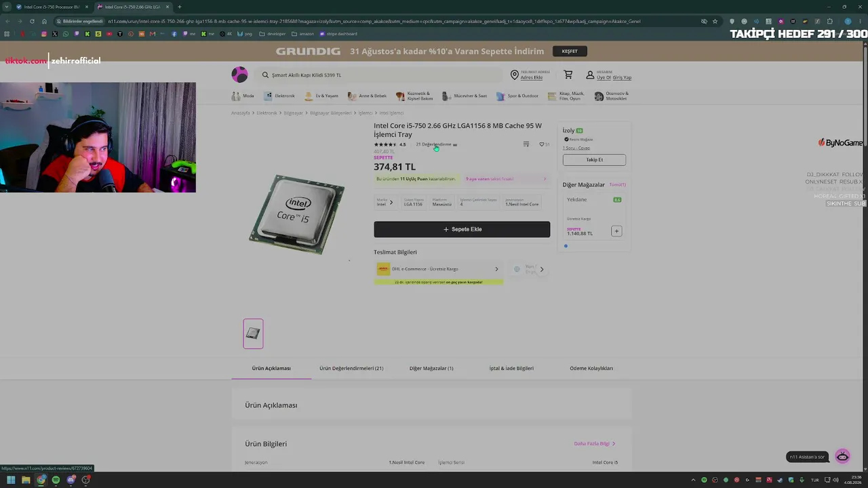Image resolution: width=868 pixels, height=488 pixels.
Task: Click the volume speaker tray icon
Action: coord(836,480)
